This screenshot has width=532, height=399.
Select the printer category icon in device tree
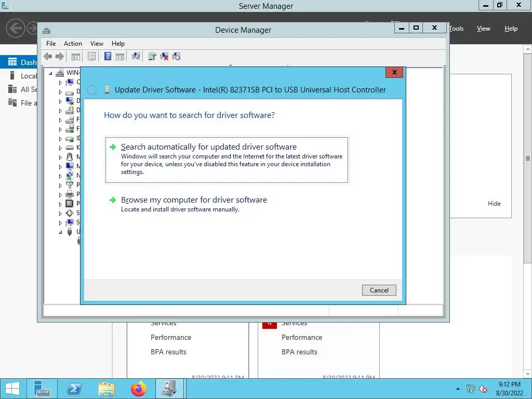tap(70, 194)
